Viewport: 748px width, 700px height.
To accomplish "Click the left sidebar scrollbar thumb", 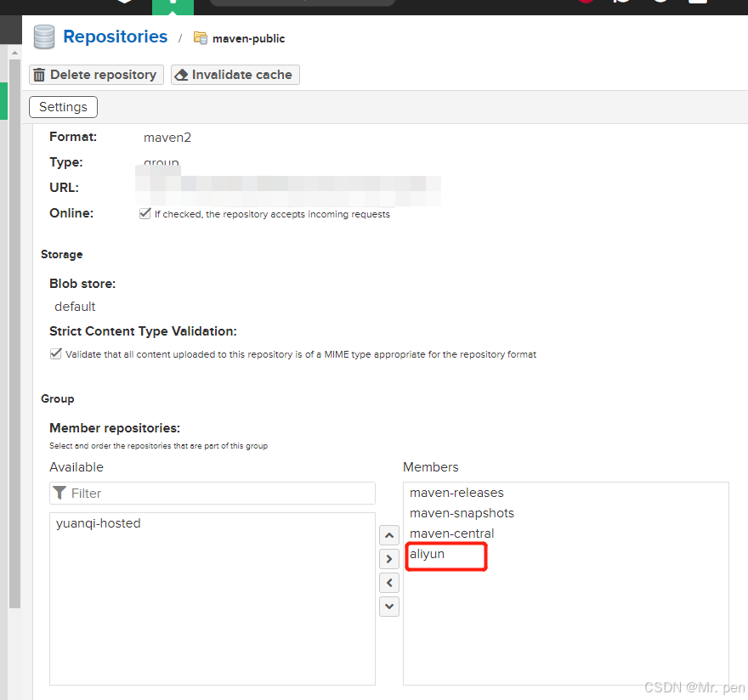I will point(14,334).
